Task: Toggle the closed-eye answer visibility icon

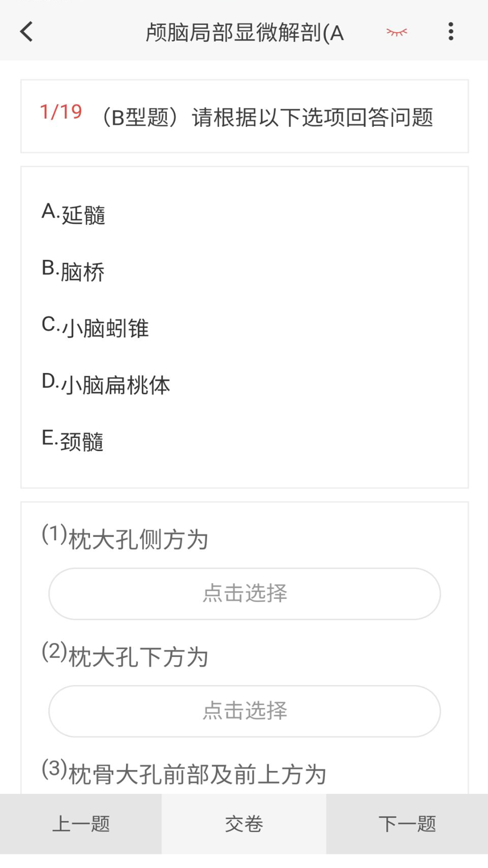Action: (x=397, y=32)
